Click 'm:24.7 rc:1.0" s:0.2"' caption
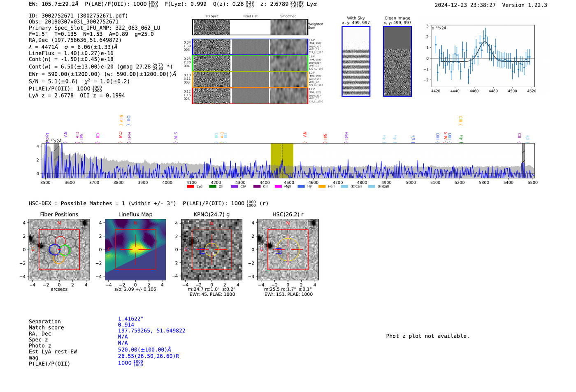The width and height of the screenshot is (576, 392). [211, 289]
